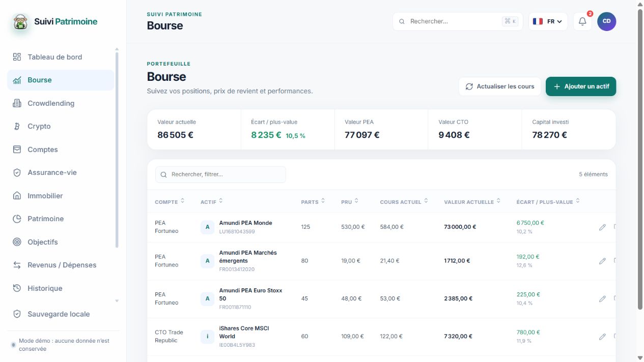Edit the Amundi PEA Marchés émergents row
644x362 pixels.
602,261
